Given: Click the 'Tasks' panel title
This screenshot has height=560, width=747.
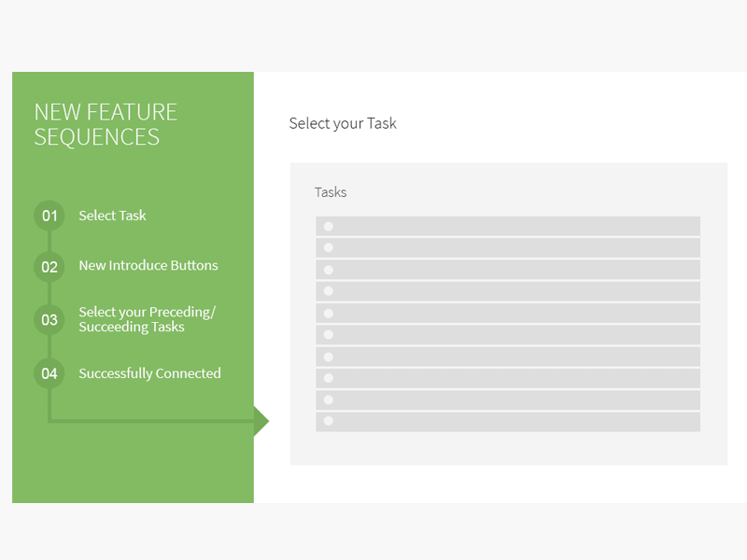Looking at the screenshot, I should [331, 191].
